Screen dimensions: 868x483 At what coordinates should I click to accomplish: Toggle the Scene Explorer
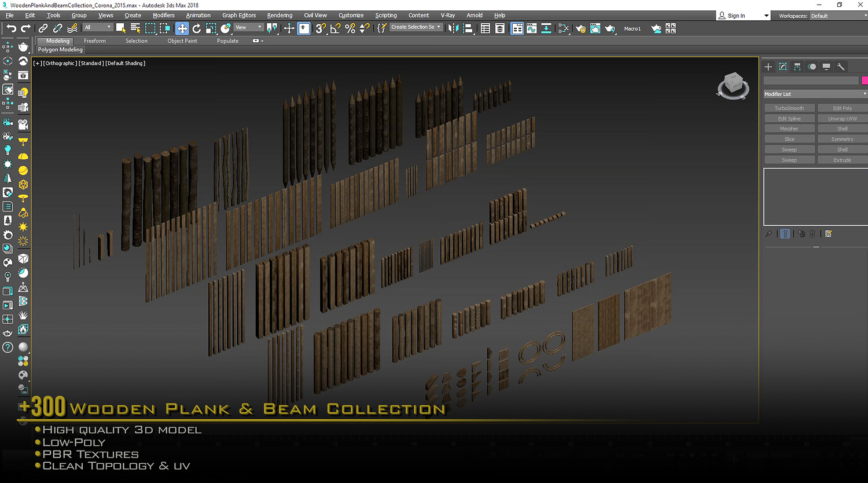click(x=486, y=28)
